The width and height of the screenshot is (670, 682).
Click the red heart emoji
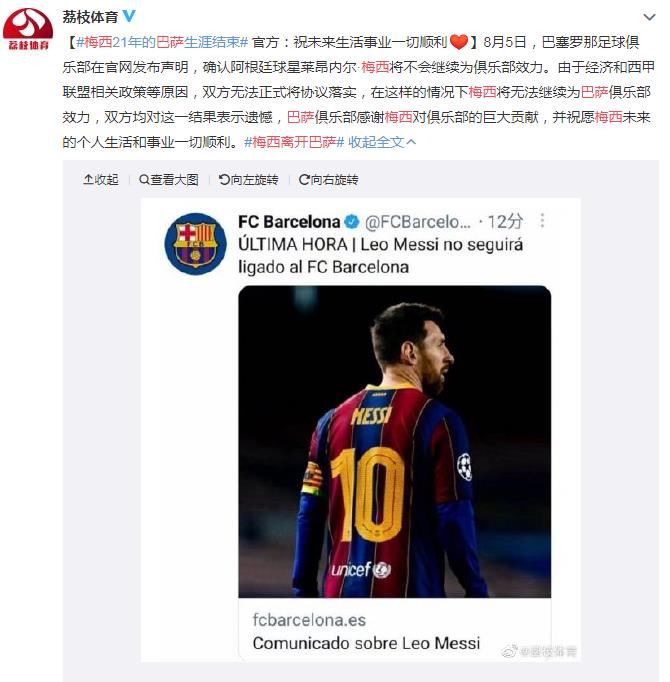(x=459, y=42)
